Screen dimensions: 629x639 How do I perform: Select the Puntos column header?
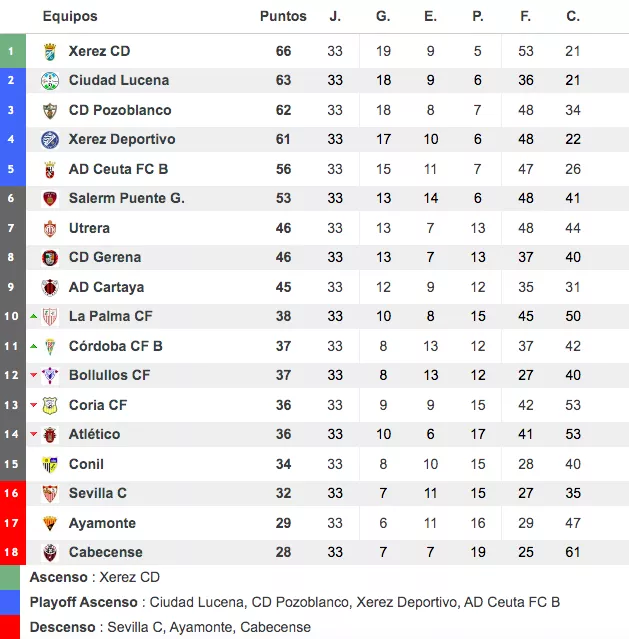[x=283, y=16]
